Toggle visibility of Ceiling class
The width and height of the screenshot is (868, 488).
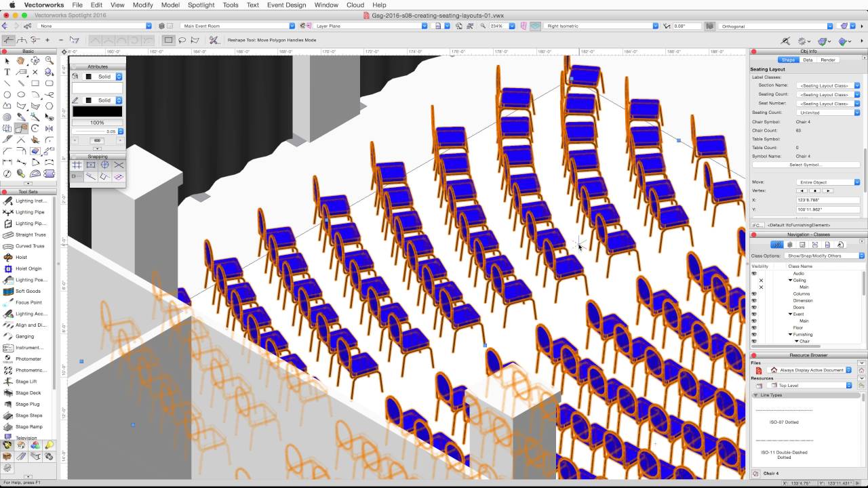point(761,280)
